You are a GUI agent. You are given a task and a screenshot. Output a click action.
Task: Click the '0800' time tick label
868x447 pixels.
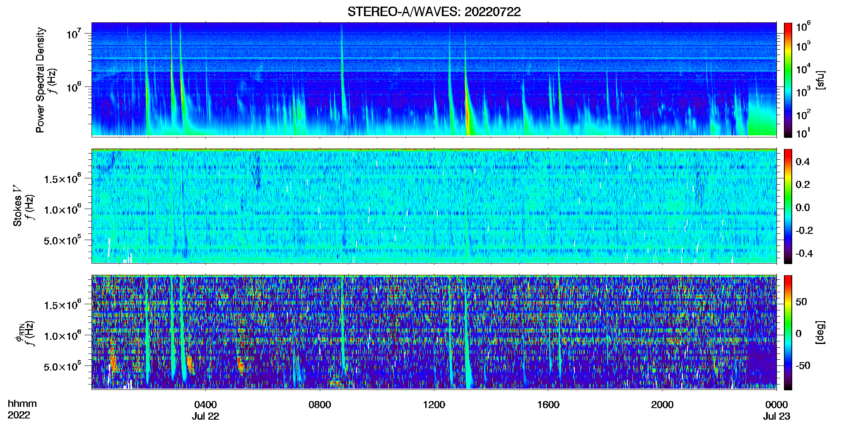[x=320, y=405]
